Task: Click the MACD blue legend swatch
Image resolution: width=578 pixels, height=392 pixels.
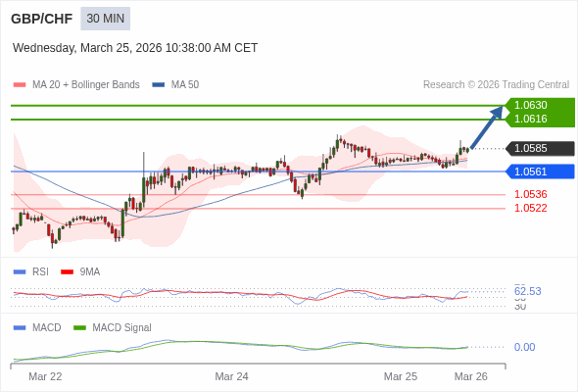Action: [x=20, y=328]
